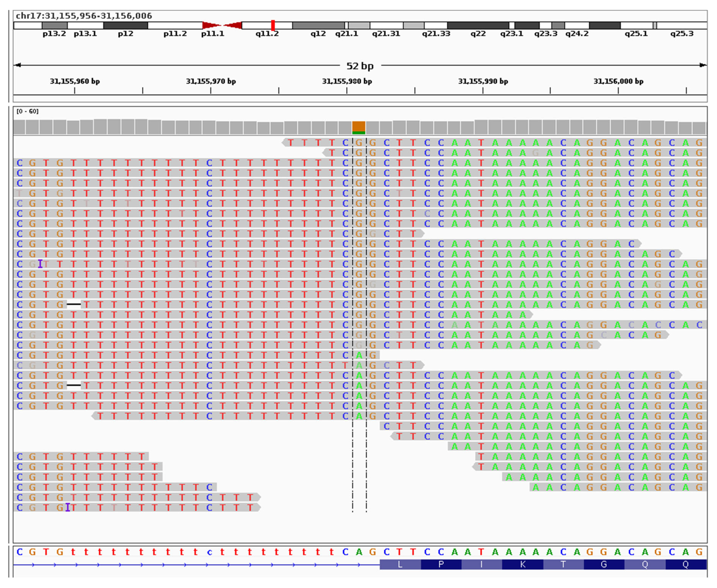Click the p12 band on the chromosome ideogram

pyautogui.click(x=125, y=25)
